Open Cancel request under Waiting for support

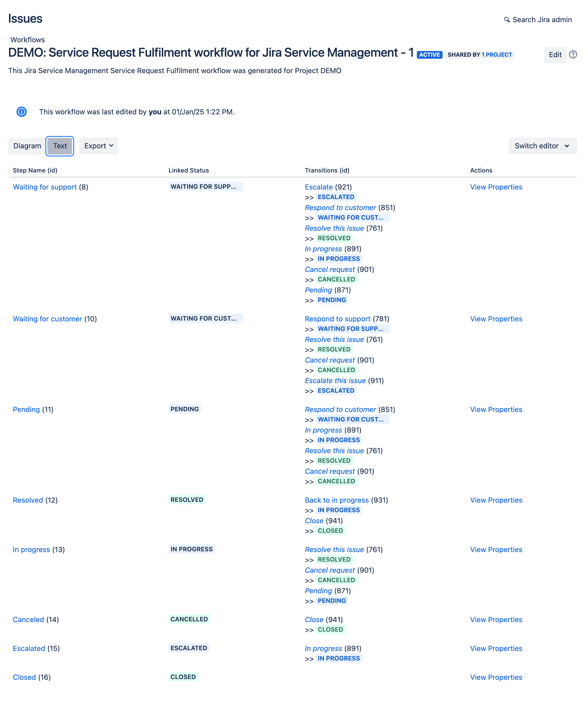(330, 270)
